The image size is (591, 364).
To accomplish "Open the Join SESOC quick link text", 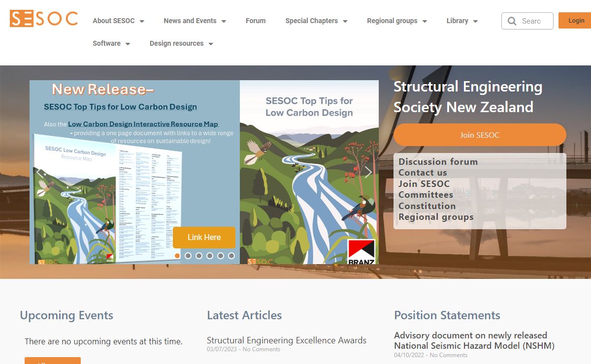I will (424, 183).
